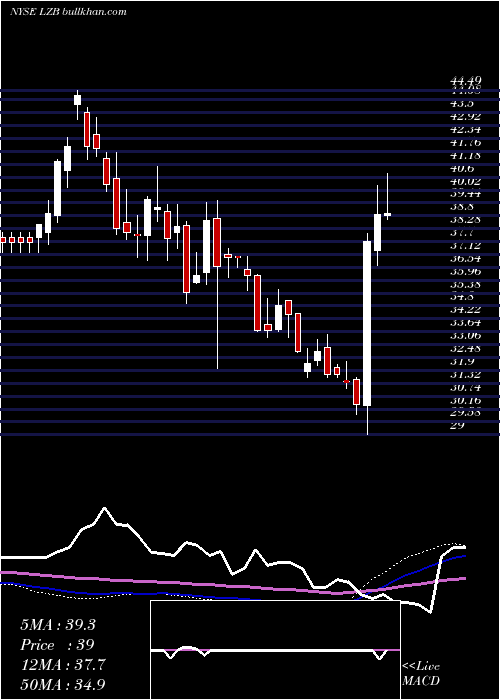Click the 31.32 price axis label
Image resolution: width=500 pixels, height=700 pixels.
pos(466,375)
